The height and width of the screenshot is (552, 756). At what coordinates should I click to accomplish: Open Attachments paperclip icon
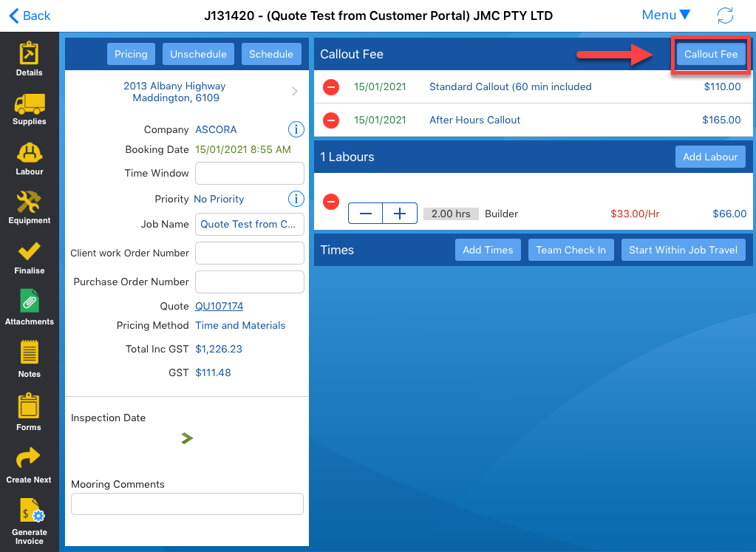coord(30,302)
